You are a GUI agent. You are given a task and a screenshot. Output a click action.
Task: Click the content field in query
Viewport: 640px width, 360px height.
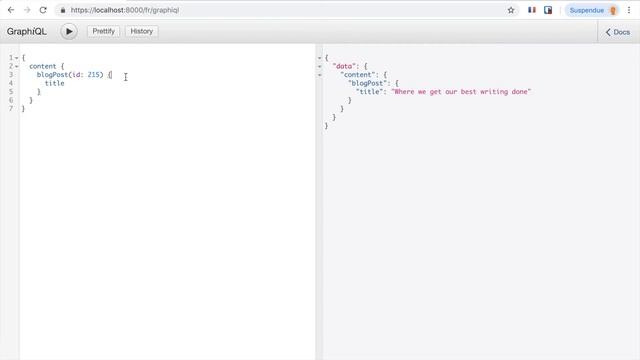coord(42,66)
